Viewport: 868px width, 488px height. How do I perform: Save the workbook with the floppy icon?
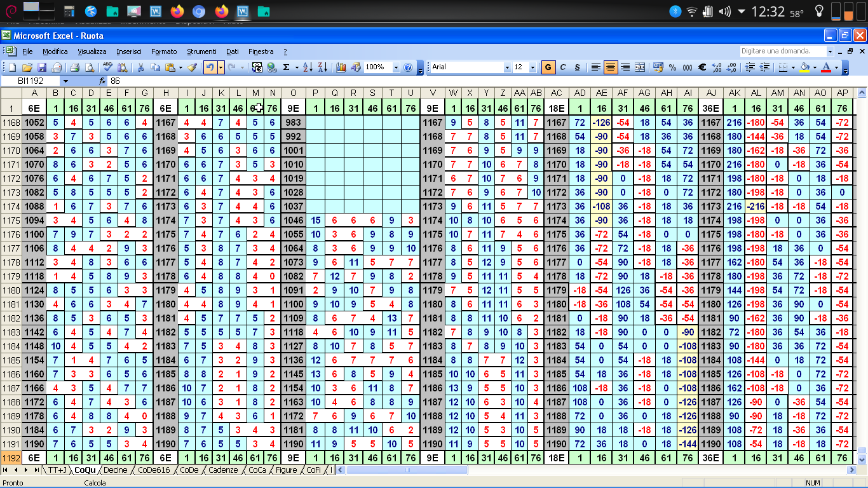click(x=42, y=67)
